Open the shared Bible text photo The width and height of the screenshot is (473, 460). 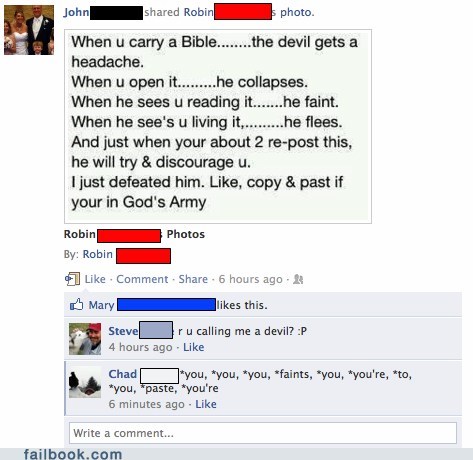point(218,126)
